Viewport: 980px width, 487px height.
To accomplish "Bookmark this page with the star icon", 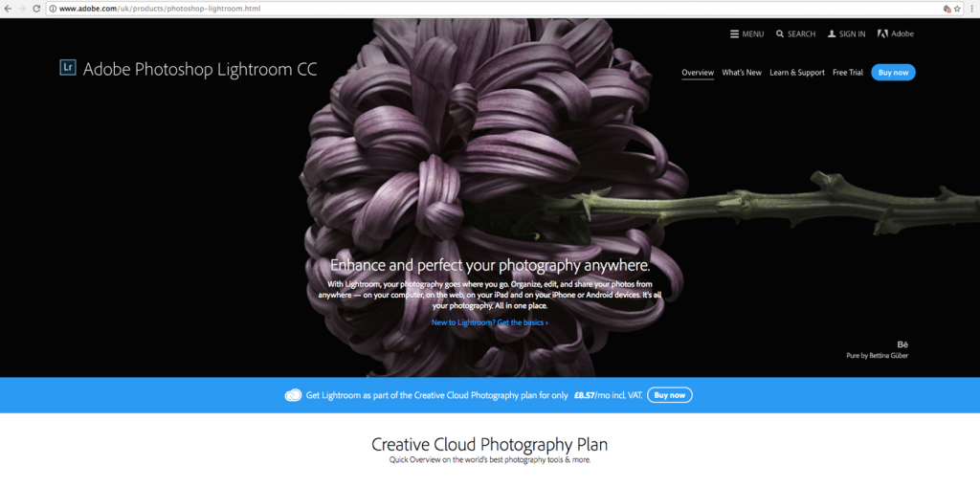I will click(x=957, y=9).
